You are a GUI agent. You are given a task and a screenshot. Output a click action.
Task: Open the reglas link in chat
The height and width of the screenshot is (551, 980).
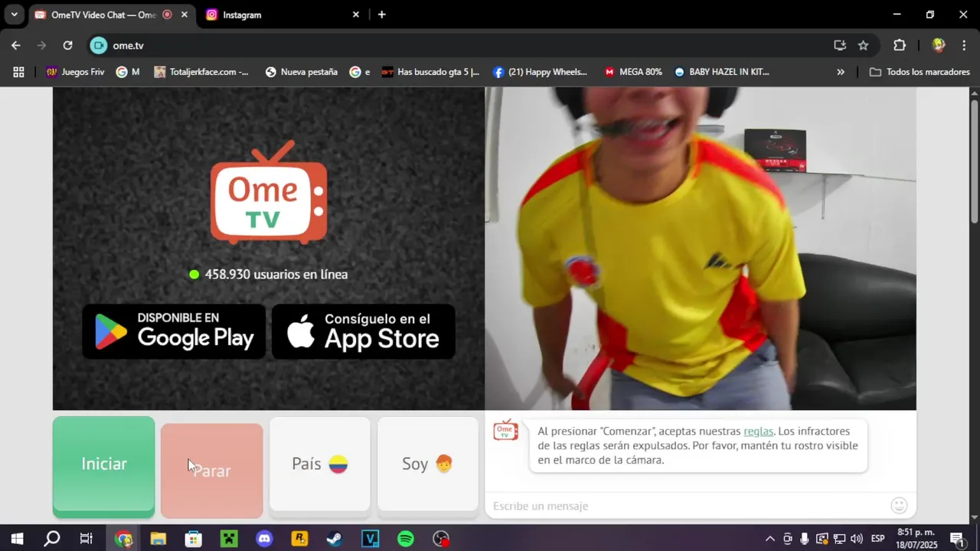pyautogui.click(x=758, y=431)
